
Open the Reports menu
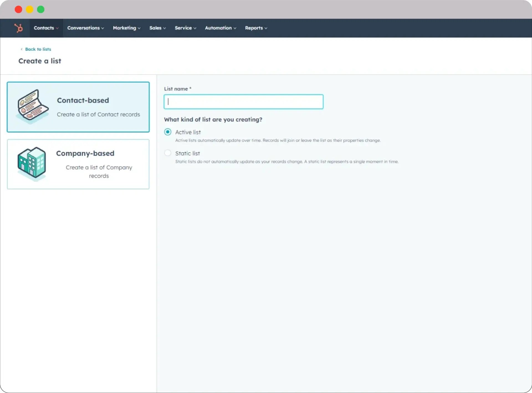(x=254, y=28)
